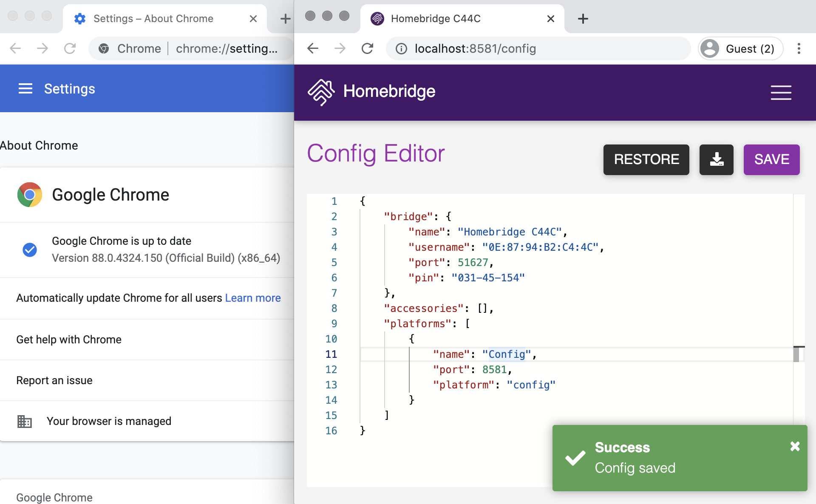Click the "platform" key on line 13
The image size is (816, 504).
pos(464,385)
